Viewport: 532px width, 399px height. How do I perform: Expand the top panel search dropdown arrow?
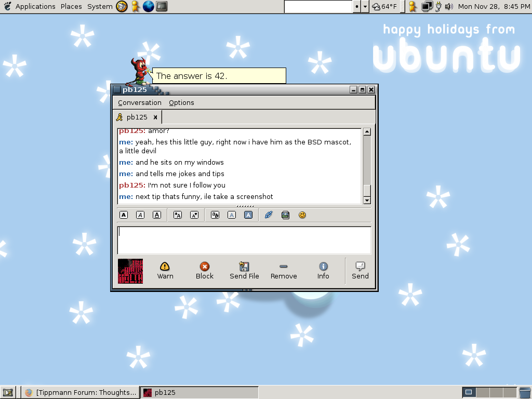365,7
